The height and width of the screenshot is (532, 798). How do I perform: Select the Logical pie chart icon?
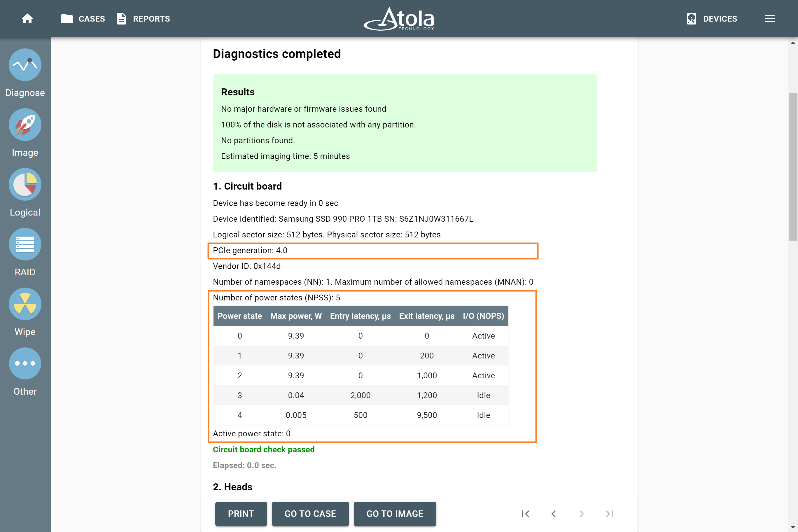(x=25, y=184)
